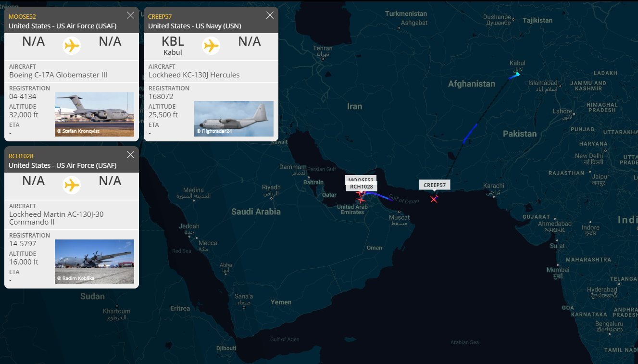Viewport: 638px width, 364px height.
Task: Click the RCH1028 callsign link in card header
Action: 21,156
